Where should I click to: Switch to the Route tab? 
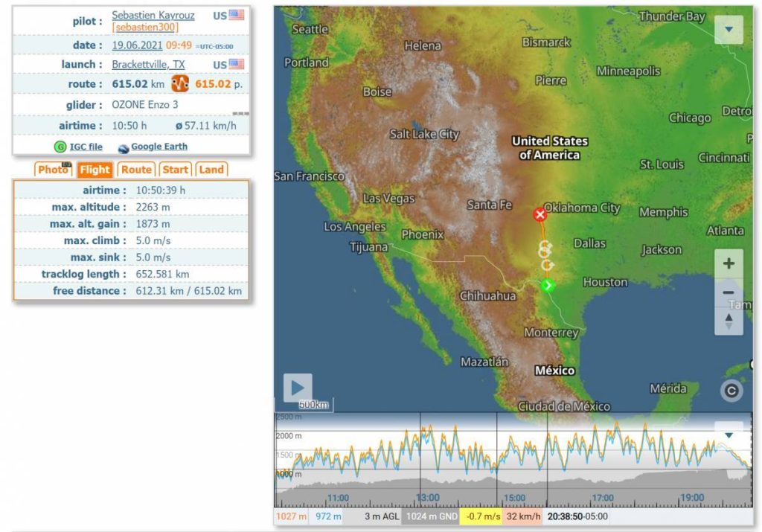point(136,170)
